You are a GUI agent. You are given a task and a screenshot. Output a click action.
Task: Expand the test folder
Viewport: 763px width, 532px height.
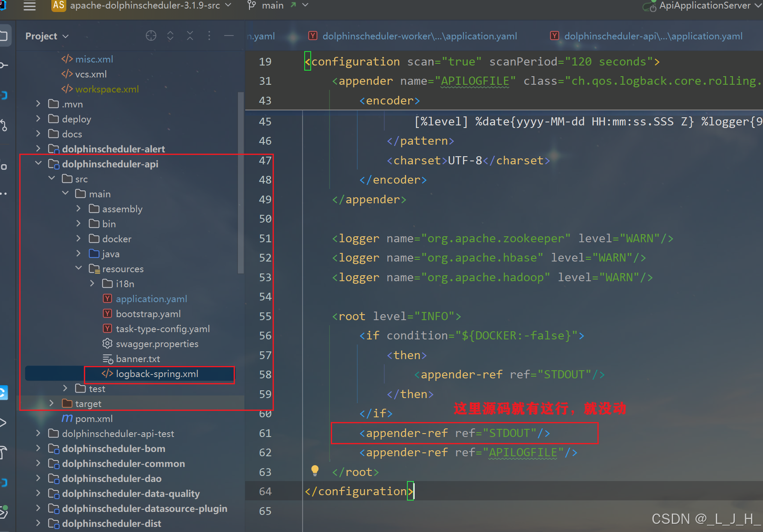tap(65, 388)
